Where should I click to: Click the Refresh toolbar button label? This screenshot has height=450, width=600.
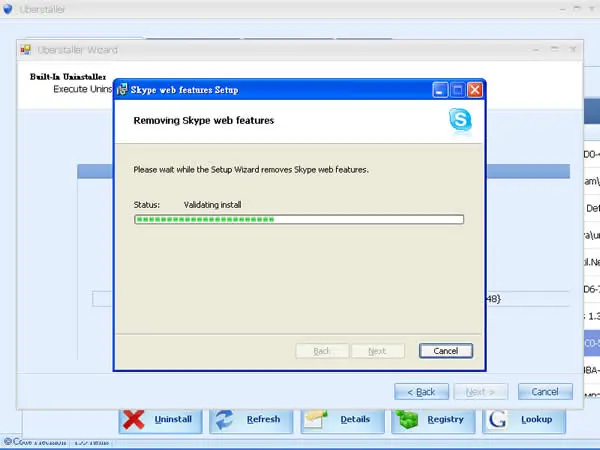click(263, 419)
